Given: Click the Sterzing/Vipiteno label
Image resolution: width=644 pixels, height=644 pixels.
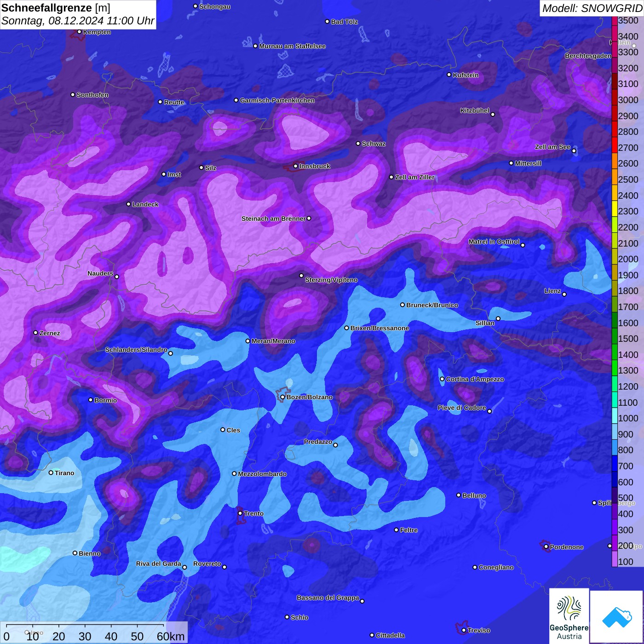Looking at the screenshot, I should tap(331, 280).
